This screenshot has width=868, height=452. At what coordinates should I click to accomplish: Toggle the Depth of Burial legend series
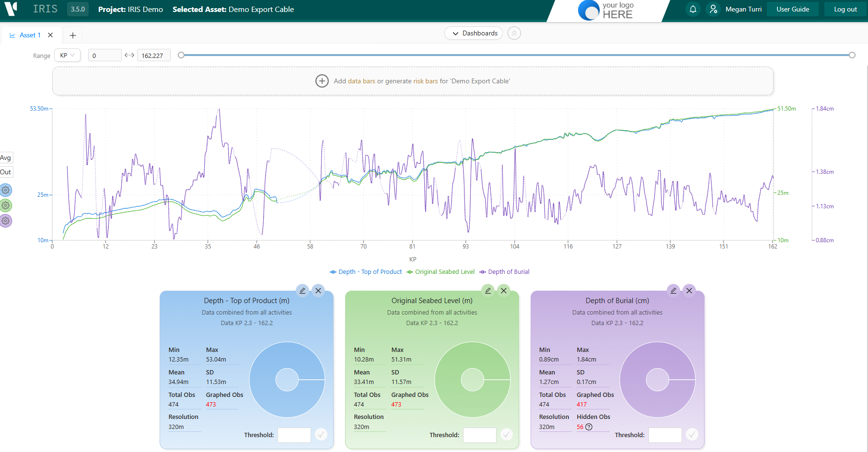tap(504, 272)
